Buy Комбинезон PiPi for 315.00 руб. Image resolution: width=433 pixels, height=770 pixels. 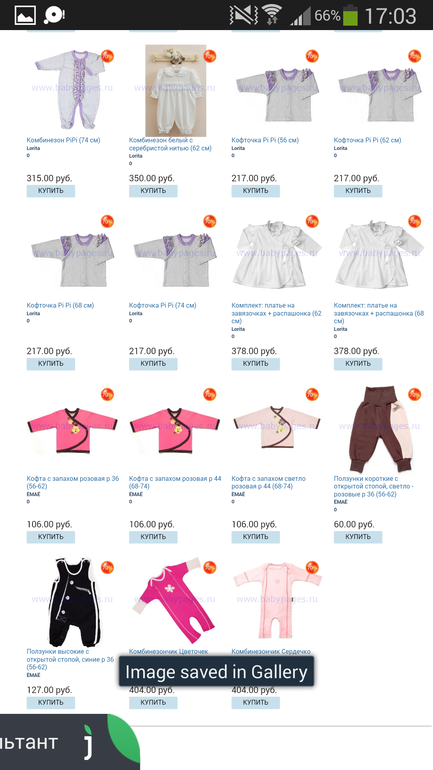pyautogui.click(x=51, y=191)
